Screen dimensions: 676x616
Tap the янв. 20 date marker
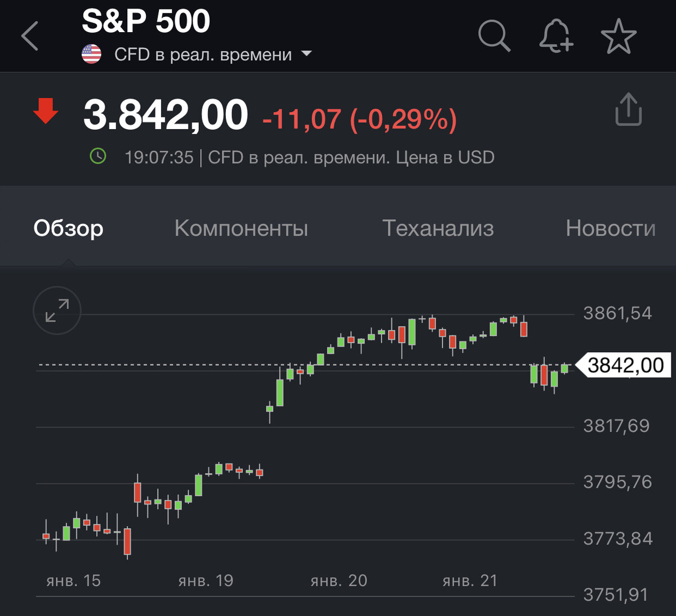coord(339,580)
